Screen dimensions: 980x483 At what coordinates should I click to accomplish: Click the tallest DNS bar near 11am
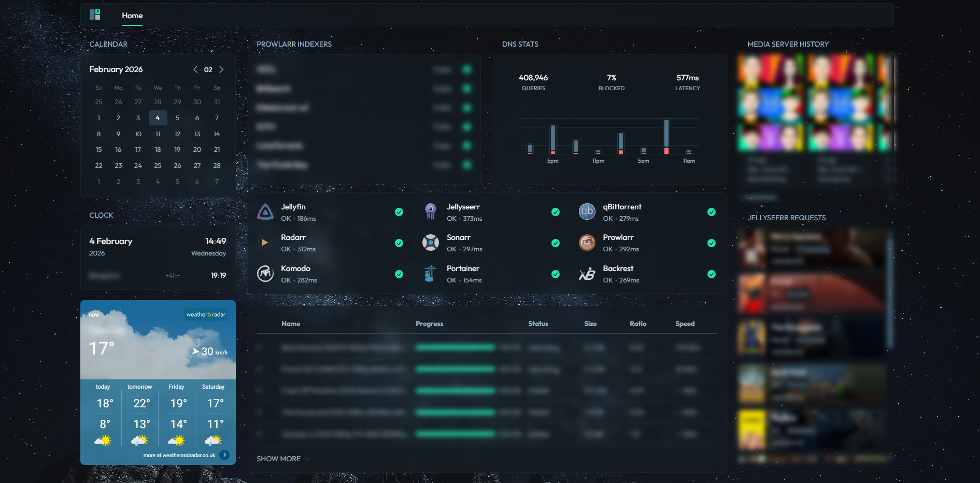[666, 136]
